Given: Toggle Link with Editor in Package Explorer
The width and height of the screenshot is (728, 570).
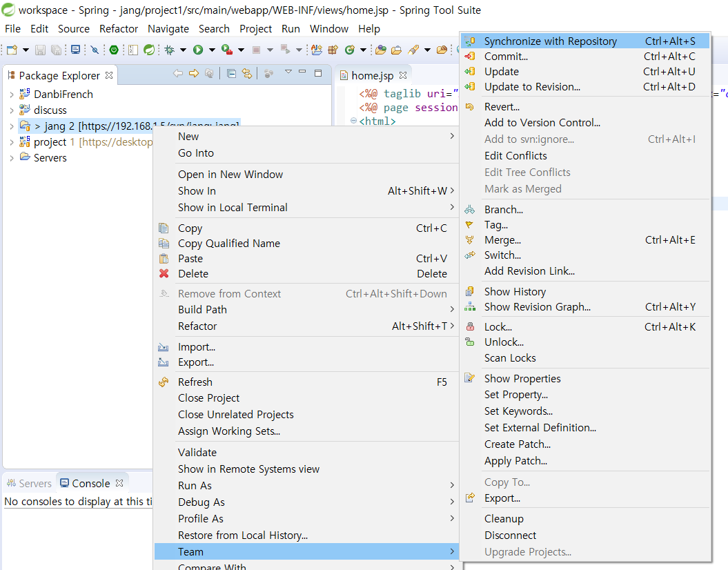Looking at the screenshot, I should click(x=247, y=73).
